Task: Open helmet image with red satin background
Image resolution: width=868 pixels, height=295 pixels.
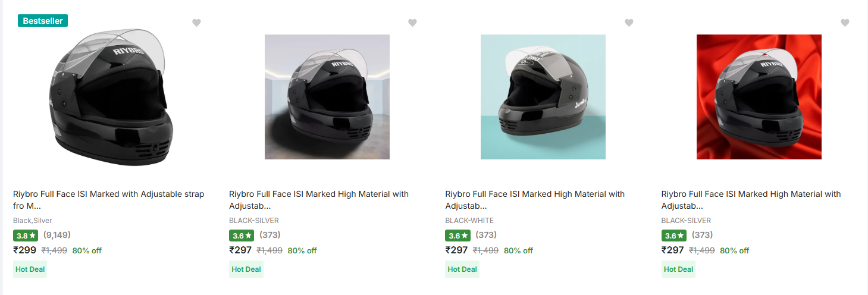Action: click(x=759, y=97)
